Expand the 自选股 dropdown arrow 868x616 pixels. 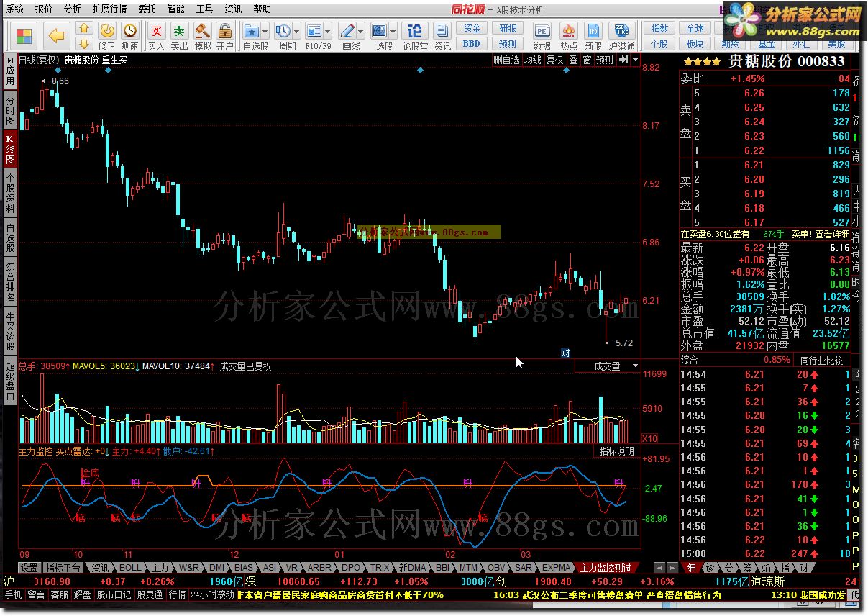[x=265, y=31]
